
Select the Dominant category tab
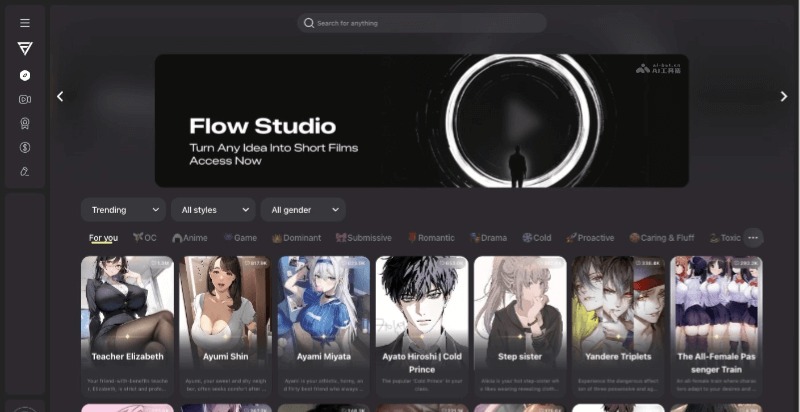click(x=296, y=238)
